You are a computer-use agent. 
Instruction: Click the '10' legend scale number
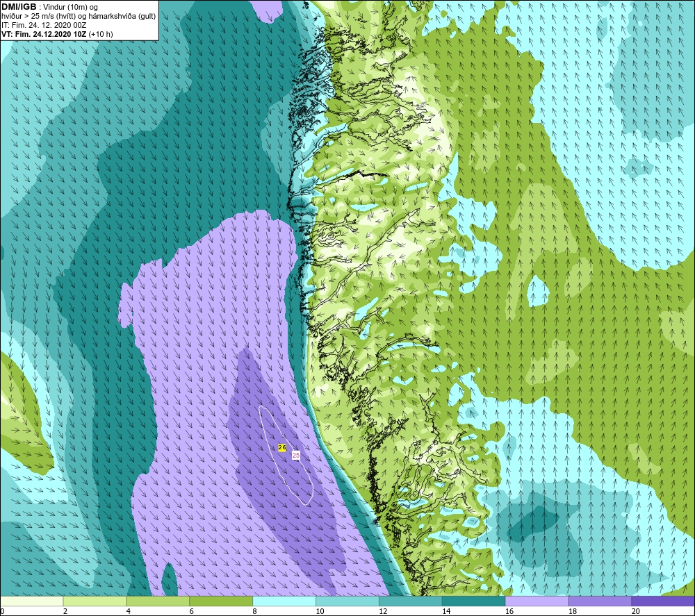(x=320, y=611)
